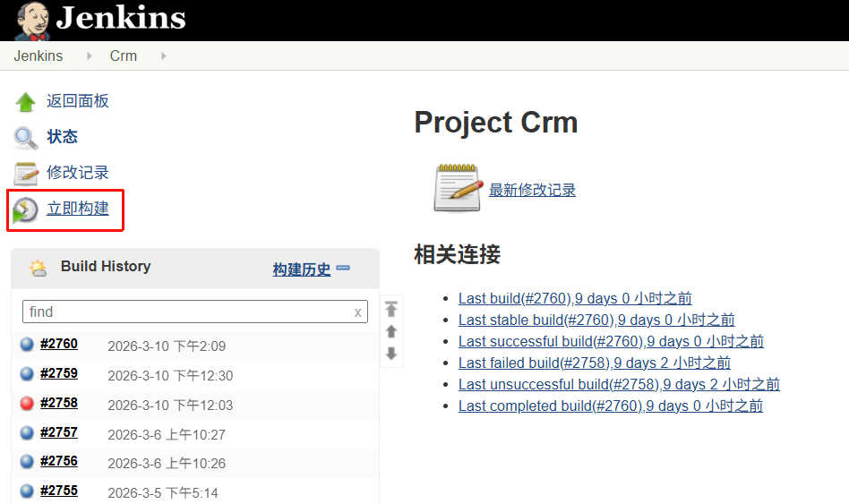The height and width of the screenshot is (504, 849).
Task: Open the Last build(#2760) link
Action: 575,298
